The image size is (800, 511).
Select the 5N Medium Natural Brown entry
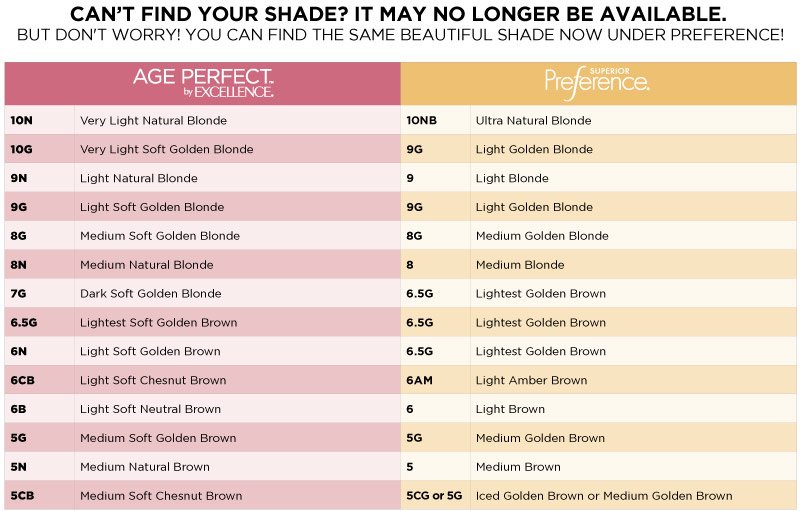203,467
